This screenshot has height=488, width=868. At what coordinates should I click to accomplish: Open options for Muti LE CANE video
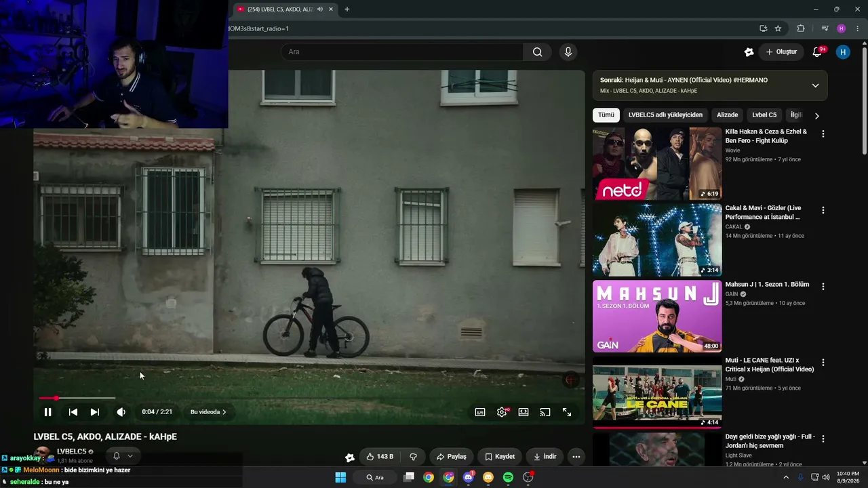pos(823,363)
